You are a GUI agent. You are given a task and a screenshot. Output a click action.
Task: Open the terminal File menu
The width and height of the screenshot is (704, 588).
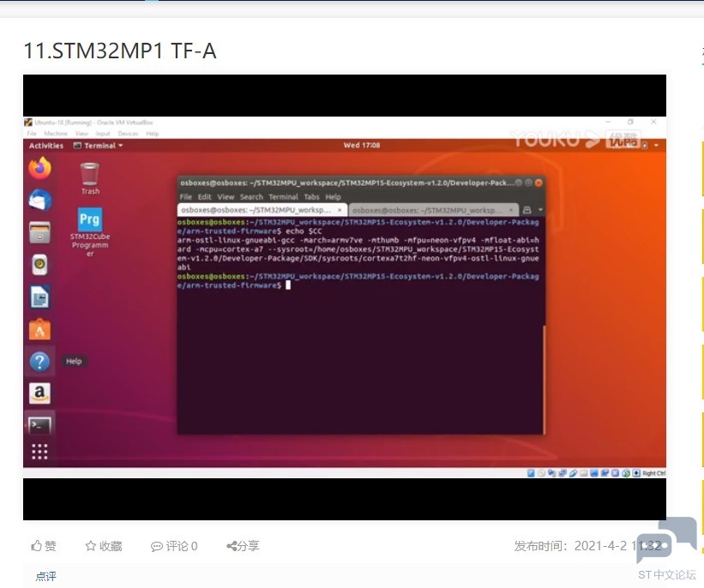click(x=185, y=197)
